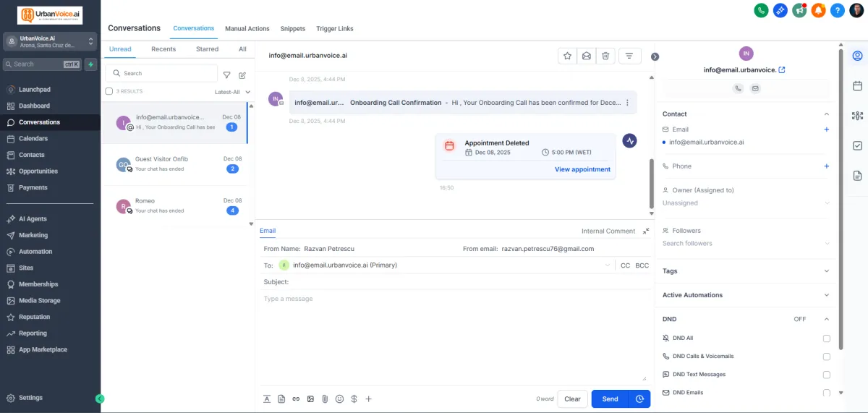This screenshot has width=868, height=413.
Task: Click the blue AI sparkle icon in header
Action: pos(780,10)
